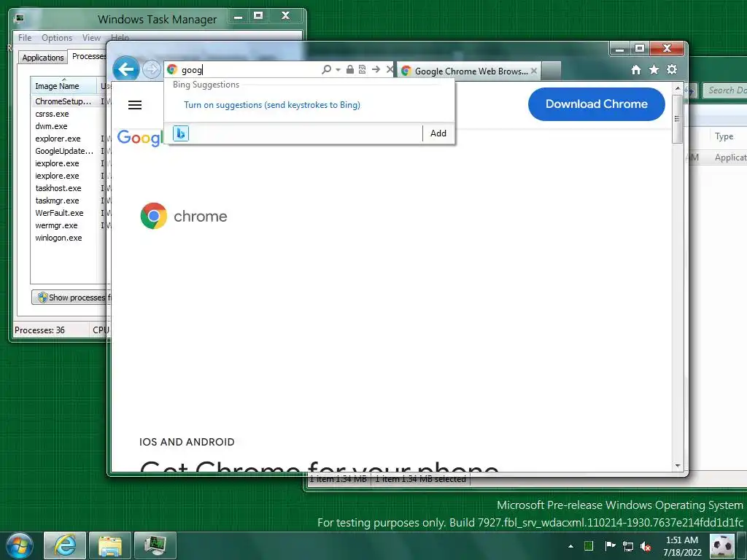Viewport: 747px width, 560px height.
Task: Go back with the blue back arrow
Action: [125, 69]
